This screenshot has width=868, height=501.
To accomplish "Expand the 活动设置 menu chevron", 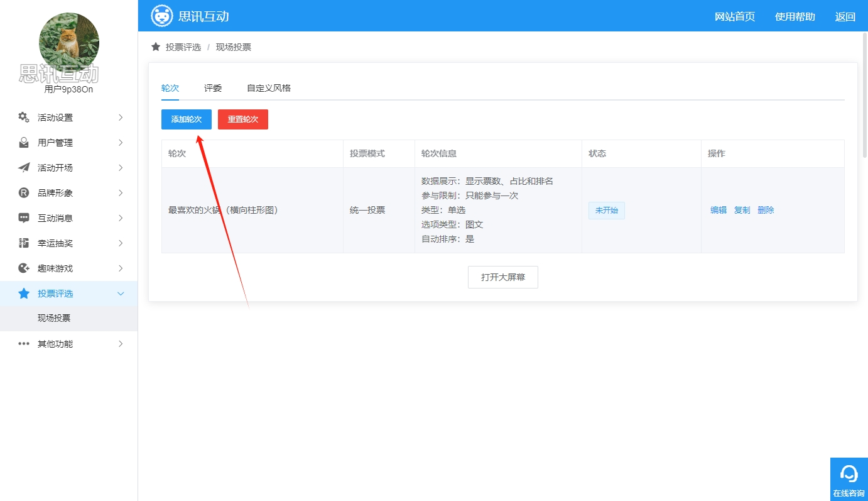I will click(121, 118).
